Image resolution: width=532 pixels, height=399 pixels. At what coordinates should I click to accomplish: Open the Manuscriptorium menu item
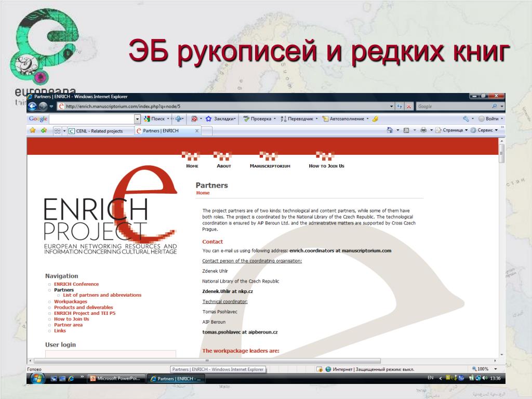pos(270,166)
